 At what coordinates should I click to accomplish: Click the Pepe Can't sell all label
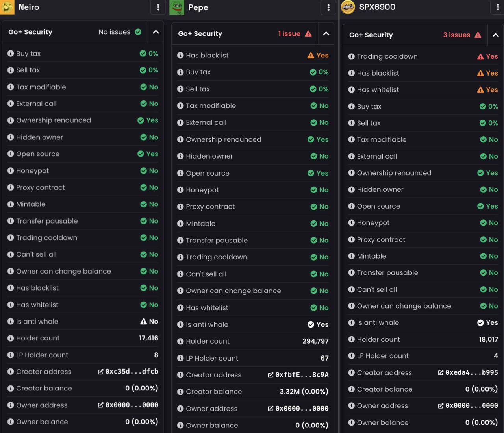coord(206,274)
